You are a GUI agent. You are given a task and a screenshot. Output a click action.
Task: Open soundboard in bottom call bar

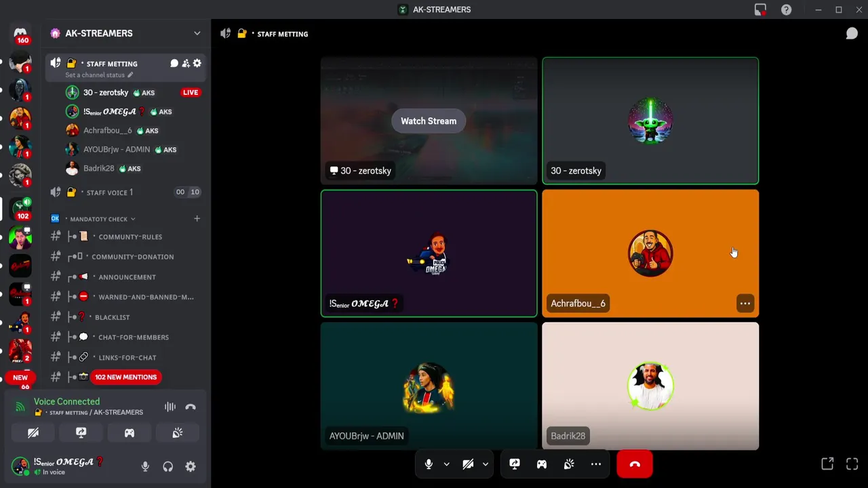tap(569, 464)
